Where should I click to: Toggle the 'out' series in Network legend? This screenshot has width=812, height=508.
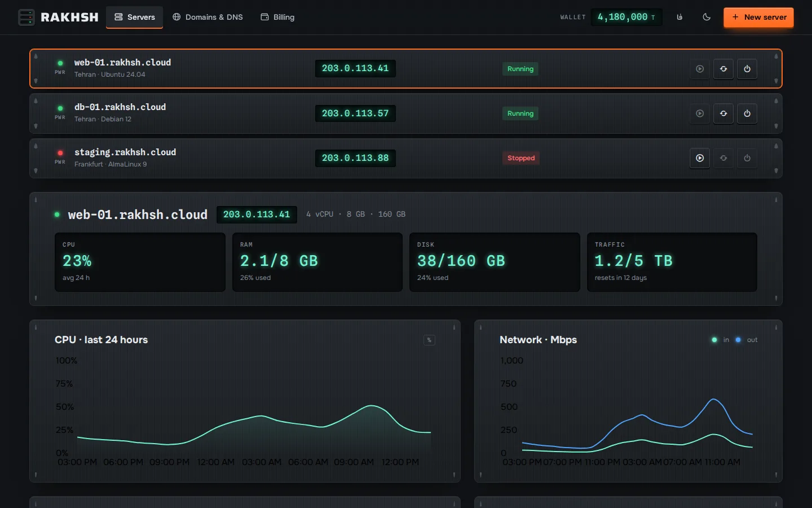(x=746, y=340)
